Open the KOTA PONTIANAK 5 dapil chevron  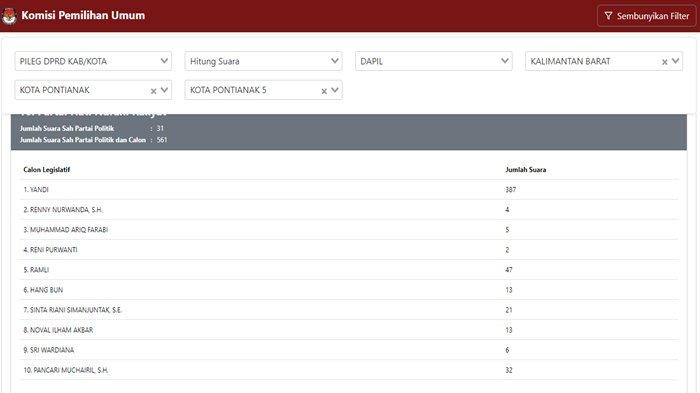pos(335,90)
